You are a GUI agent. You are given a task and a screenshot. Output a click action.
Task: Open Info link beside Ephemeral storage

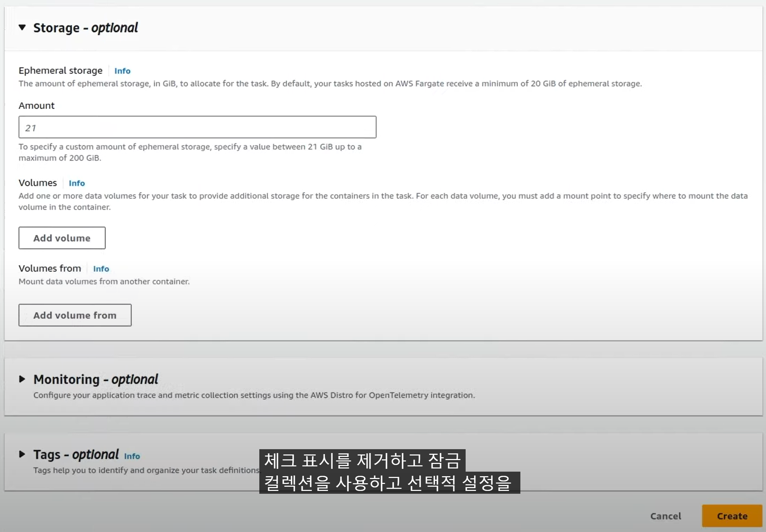[122, 71]
